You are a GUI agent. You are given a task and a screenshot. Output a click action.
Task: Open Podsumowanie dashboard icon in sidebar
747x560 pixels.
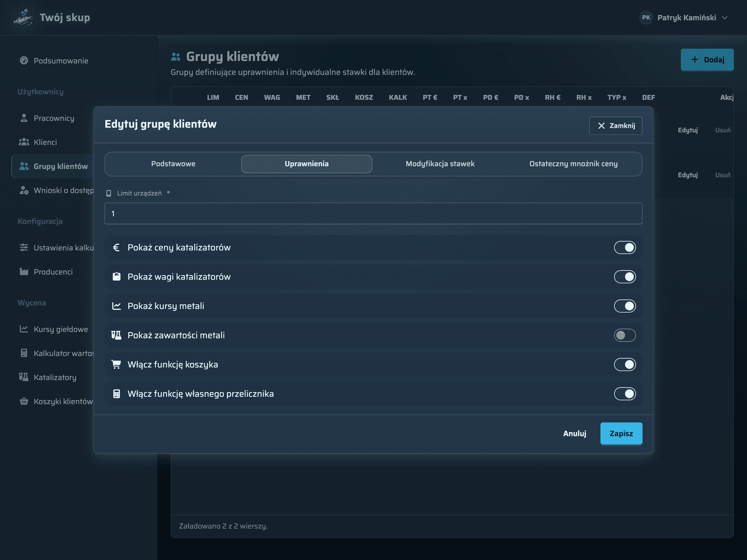coord(24,60)
